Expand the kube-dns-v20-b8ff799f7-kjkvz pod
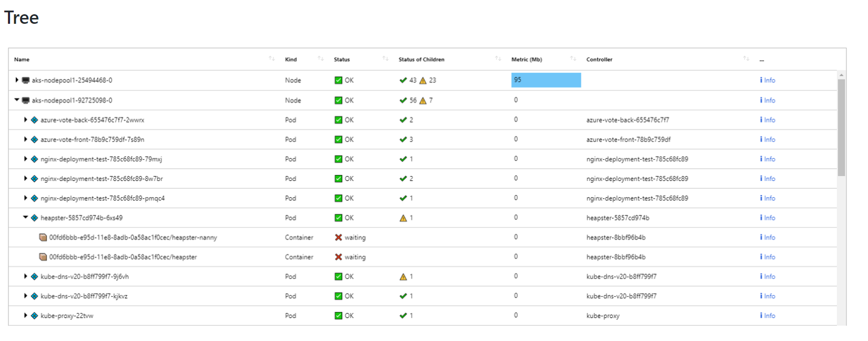The height and width of the screenshot is (341, 868). (x=25, y=296)
